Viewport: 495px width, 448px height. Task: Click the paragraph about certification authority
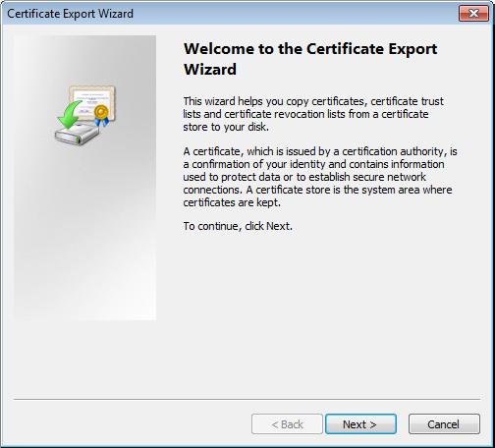click(x=320, y=177)
